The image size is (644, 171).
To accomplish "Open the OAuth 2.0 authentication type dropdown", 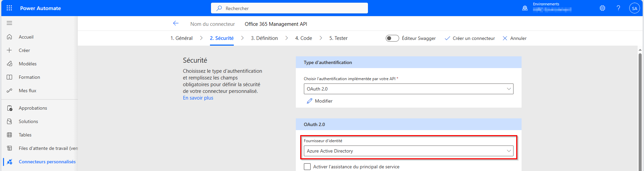I will (409, 89).
